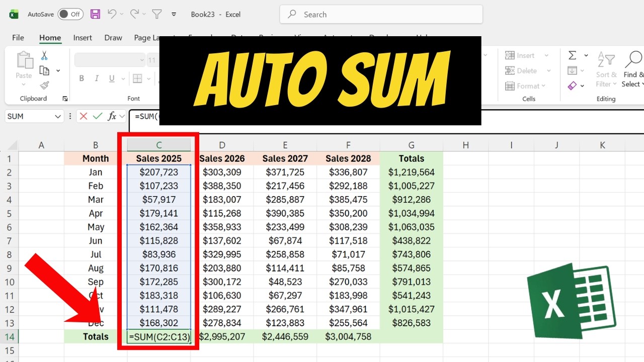Viewport: 644px width, 362px height.
Task: Click the Fill down icon
Action: point(573,70)
